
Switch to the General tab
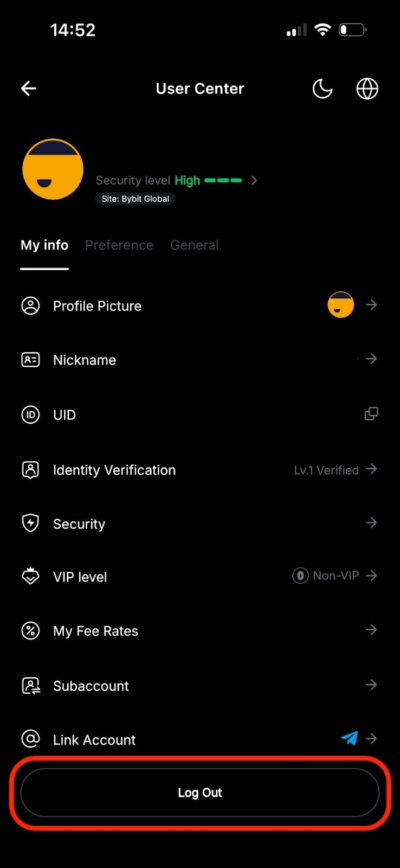[195, 245]
